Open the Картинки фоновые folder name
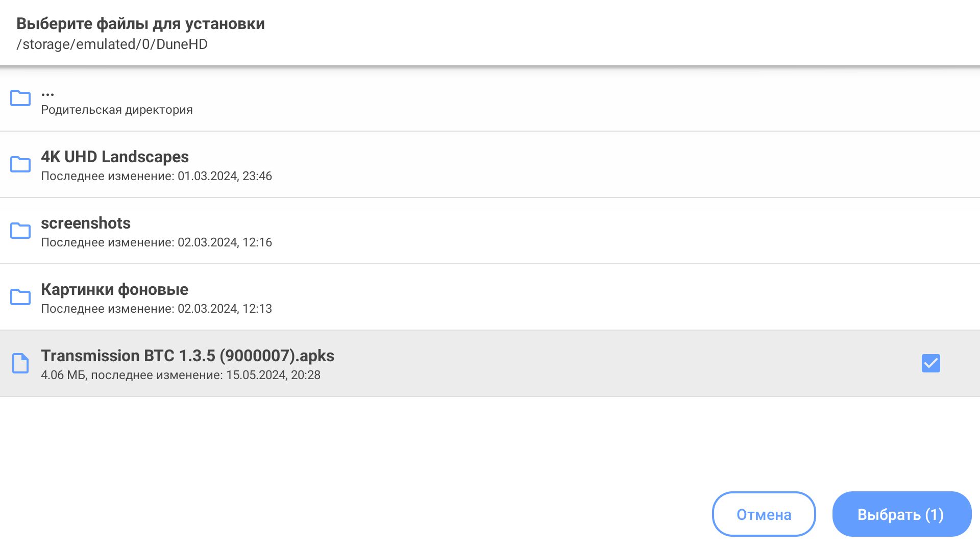The height and width of the screenshot is (551, 980). [x=114, y=289]
